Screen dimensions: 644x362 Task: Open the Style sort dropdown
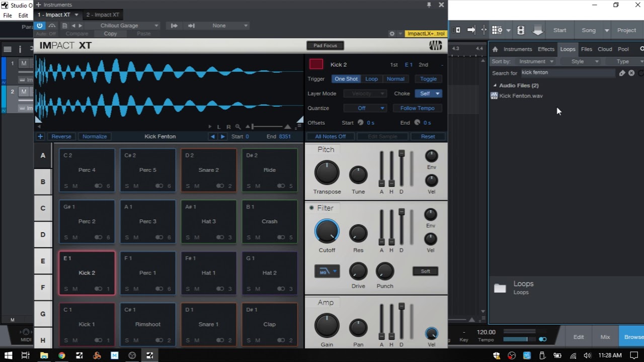pos(582,61)
